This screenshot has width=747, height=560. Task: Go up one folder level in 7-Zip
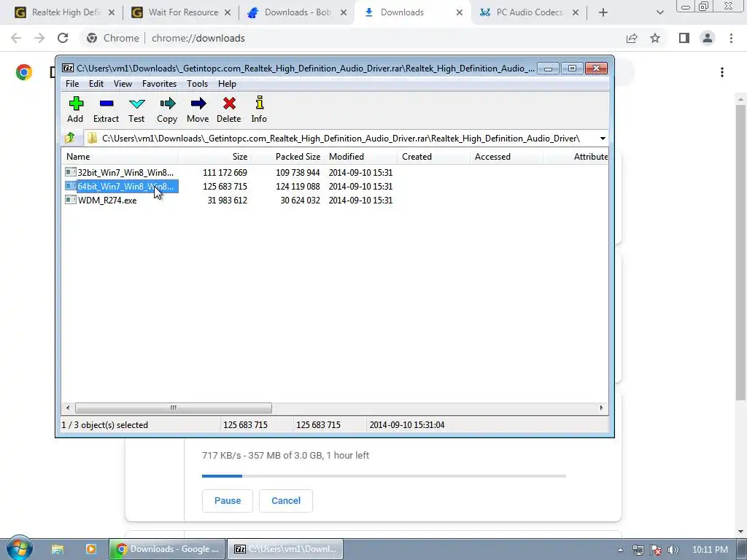click(x=70, y=138)
